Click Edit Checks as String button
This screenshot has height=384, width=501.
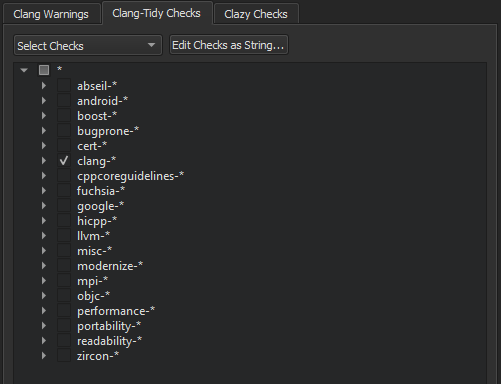[229, 45]
